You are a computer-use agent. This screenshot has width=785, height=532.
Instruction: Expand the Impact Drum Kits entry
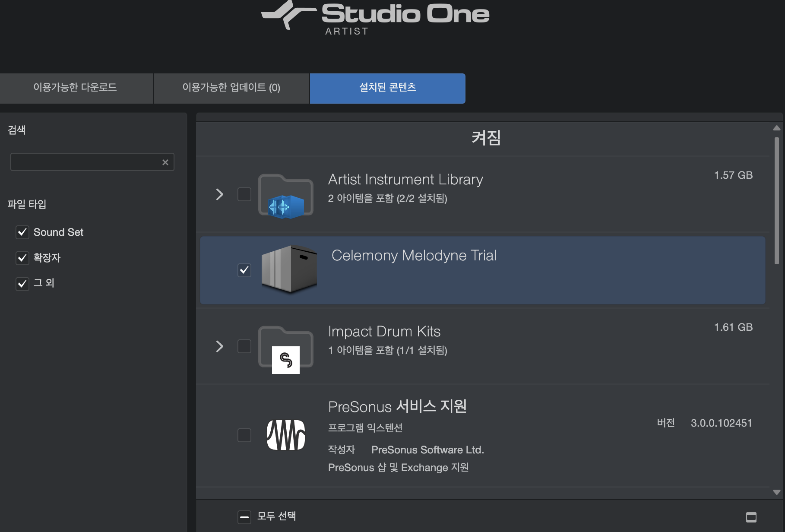point(219,346)
